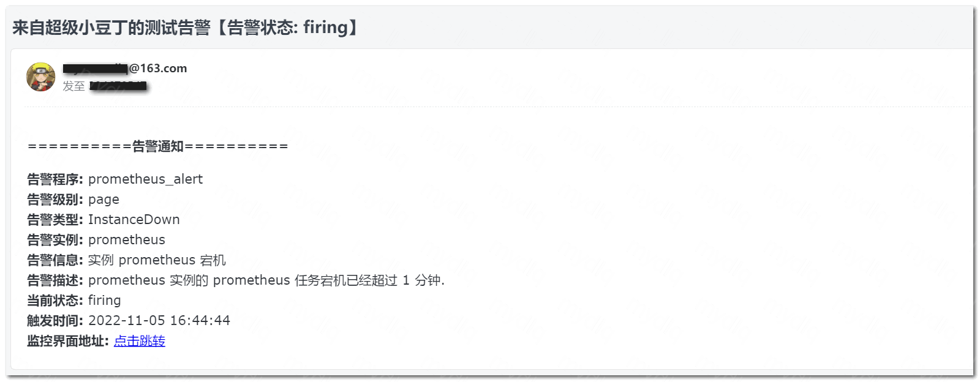Click the 告警程序 label

[x=55, y=179]
